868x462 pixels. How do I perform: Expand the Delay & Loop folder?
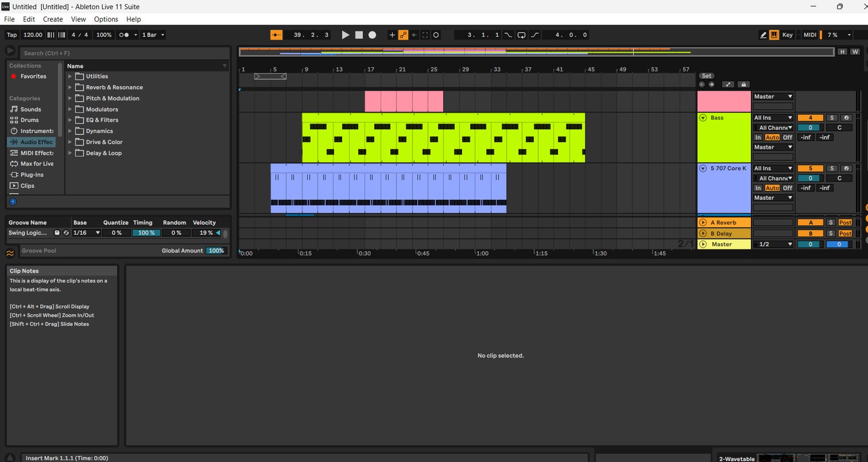(70, 153)
